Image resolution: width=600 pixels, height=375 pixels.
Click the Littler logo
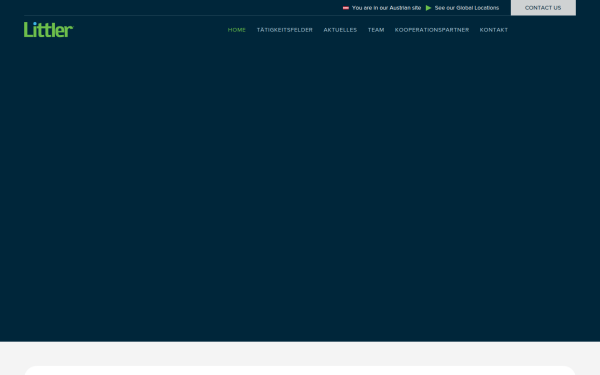click(x=48, y=29)
